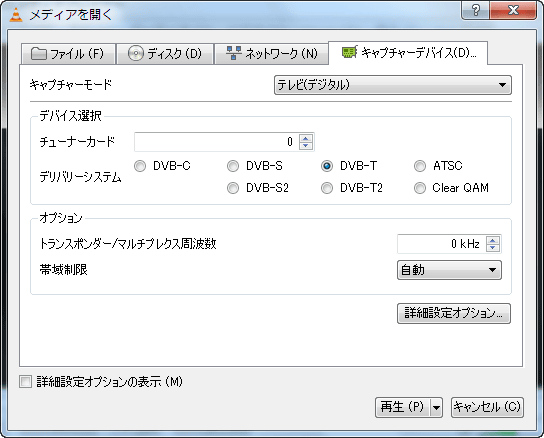Click the キャンセル (C) button

(487, 407)
